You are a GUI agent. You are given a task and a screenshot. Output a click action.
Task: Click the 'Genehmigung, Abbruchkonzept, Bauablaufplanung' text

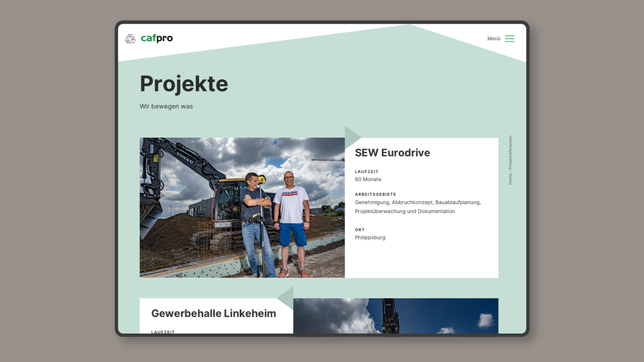coord(418,202)
